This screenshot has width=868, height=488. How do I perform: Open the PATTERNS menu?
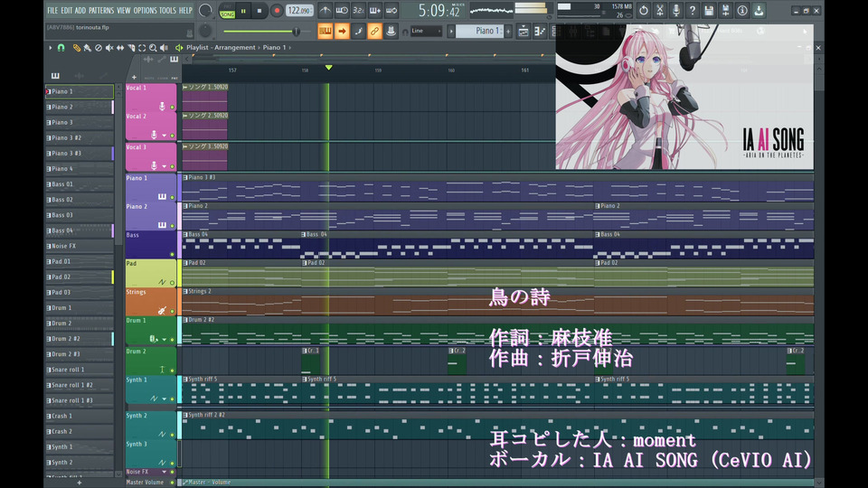coord(101,11)
